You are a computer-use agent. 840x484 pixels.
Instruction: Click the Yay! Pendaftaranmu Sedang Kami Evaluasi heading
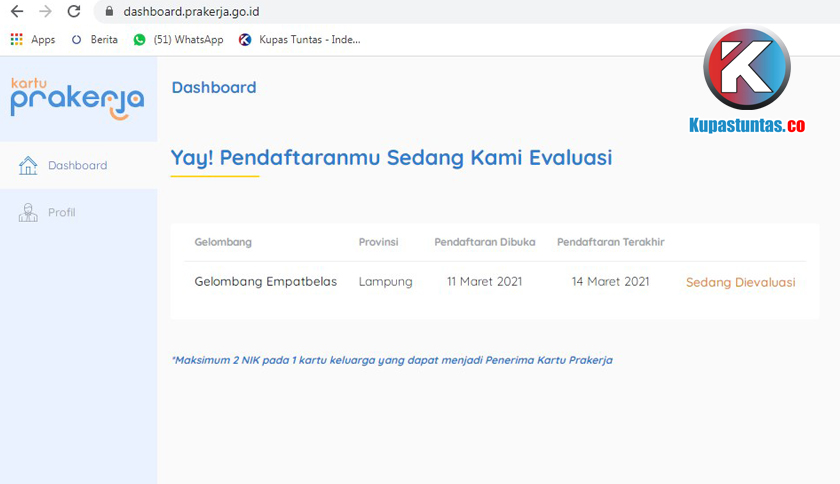(x=392, y=158)
